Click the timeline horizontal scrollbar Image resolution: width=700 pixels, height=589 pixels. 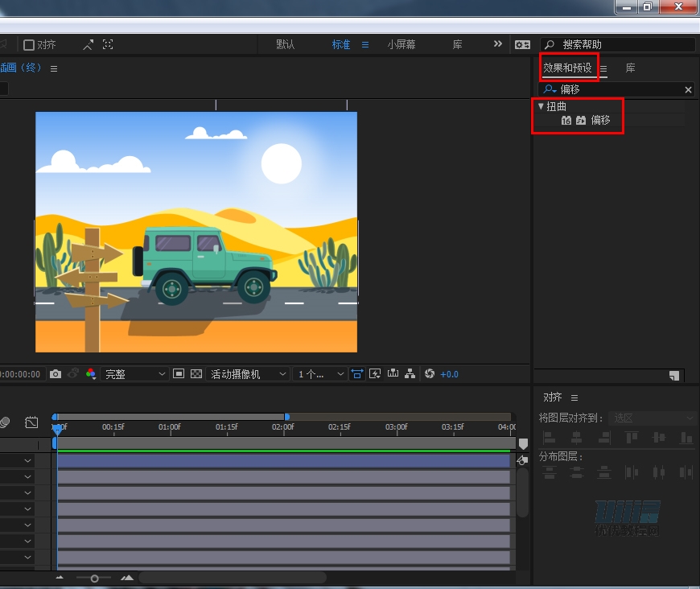point(233,578)
